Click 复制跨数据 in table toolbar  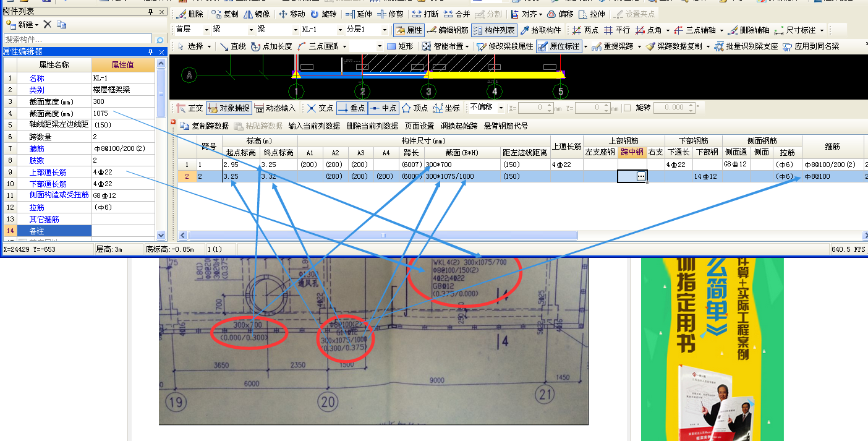point(205,126)
